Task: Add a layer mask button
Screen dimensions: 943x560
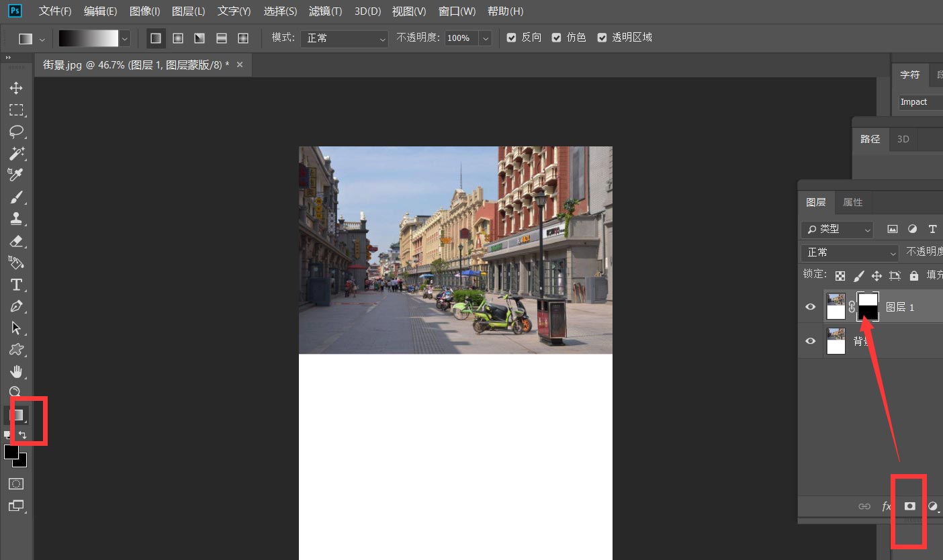Action: coord(910,506)
